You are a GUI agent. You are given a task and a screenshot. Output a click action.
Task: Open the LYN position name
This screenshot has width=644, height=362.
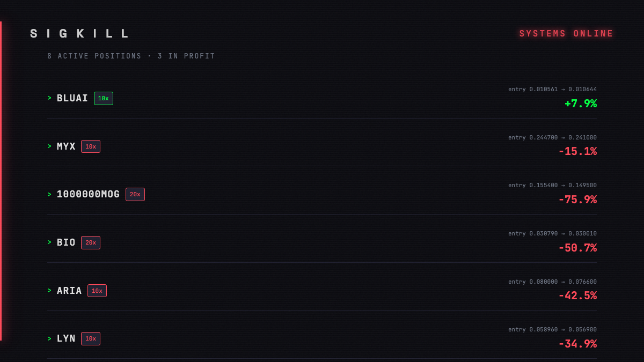tap(66, 339)
